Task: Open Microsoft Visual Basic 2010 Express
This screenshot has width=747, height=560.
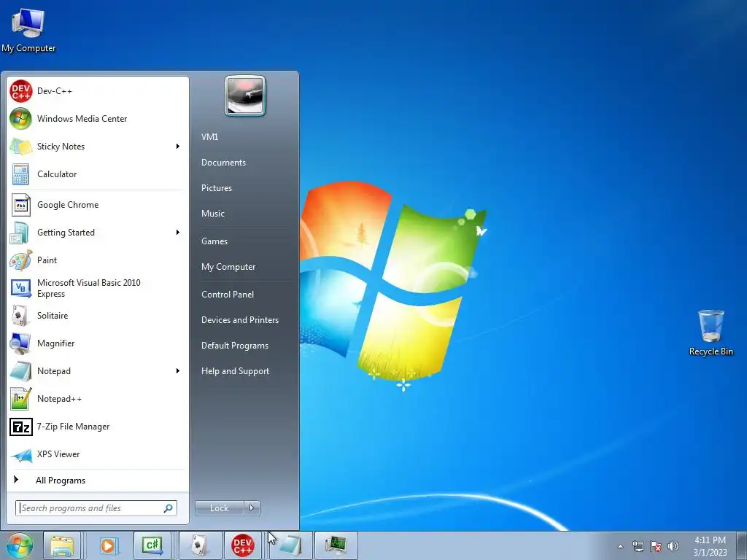Action: [x=98, y=288]
